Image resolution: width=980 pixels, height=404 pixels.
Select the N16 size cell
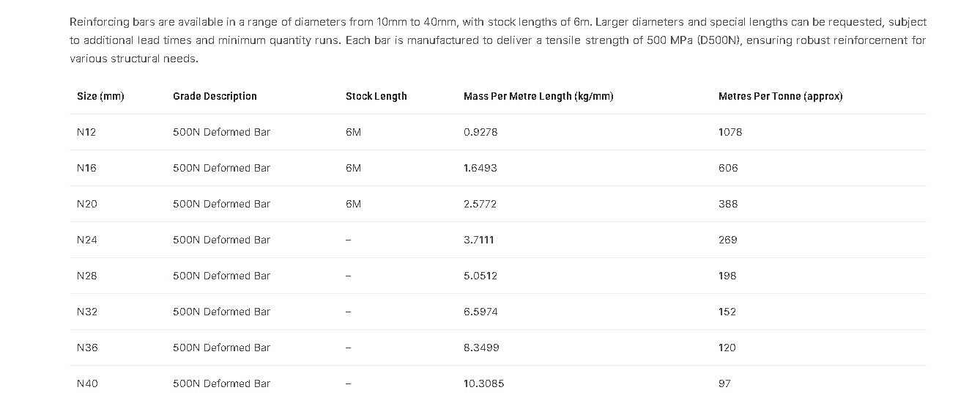86,168
